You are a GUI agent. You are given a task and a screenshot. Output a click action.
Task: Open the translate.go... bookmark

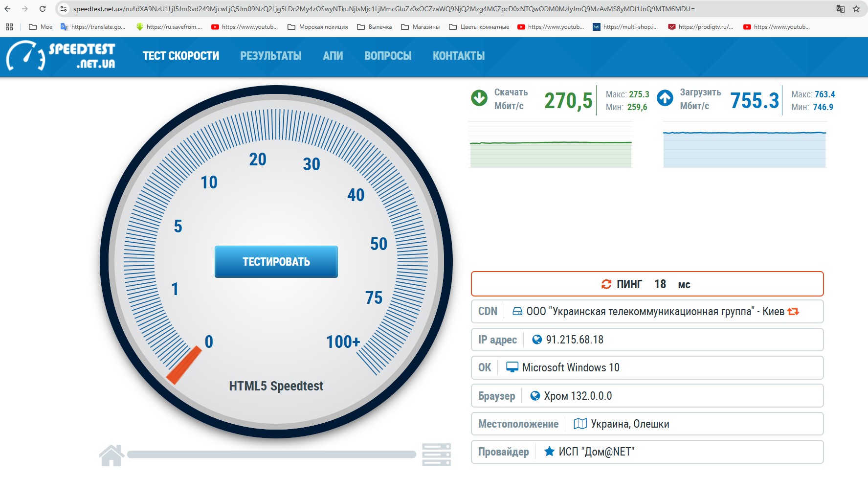coord(93,27)
